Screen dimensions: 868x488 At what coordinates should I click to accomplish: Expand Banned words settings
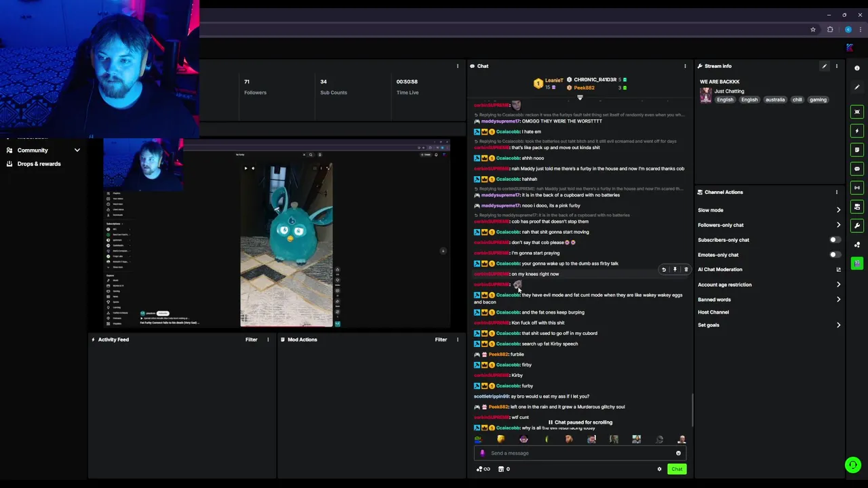coord(838,300)
